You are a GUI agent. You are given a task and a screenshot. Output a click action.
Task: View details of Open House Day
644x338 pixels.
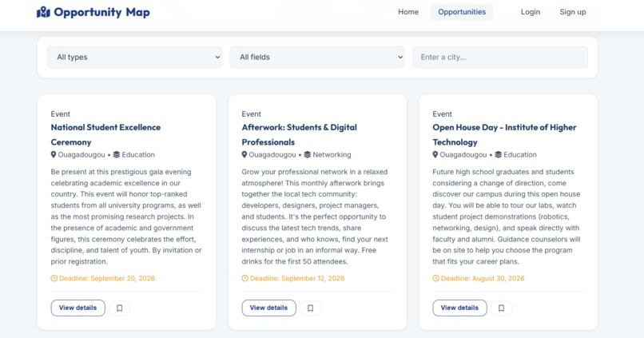click(460, 308)
